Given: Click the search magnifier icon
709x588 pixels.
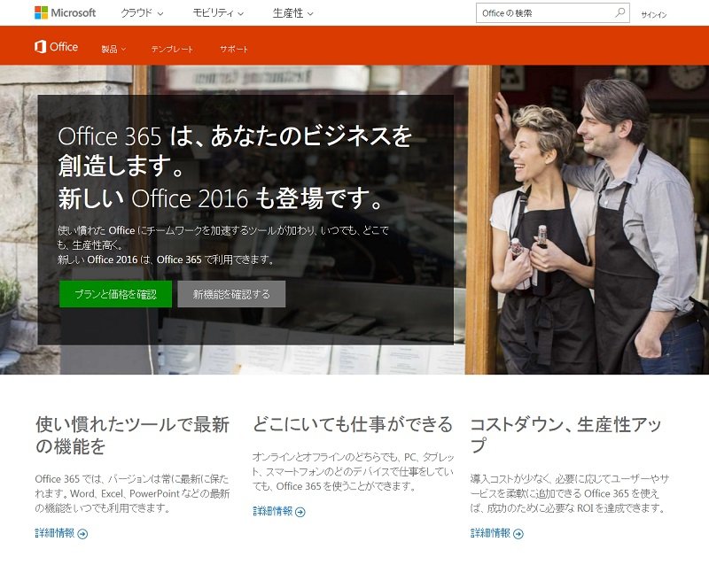Looking at the screenshot, I should 619,12.
